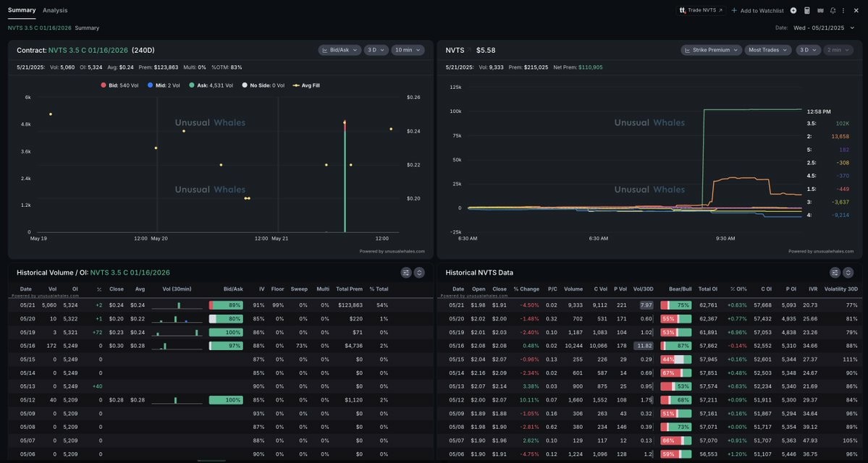
Task: Sort NVTS data by IVR column
Action: pos(813,289)
